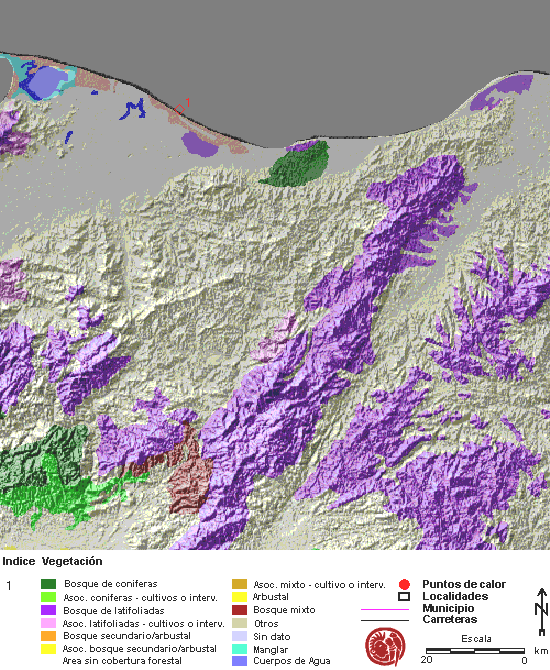Click the dark green conifer patch near the coast
550x670 pixels.
coord(297,165)
